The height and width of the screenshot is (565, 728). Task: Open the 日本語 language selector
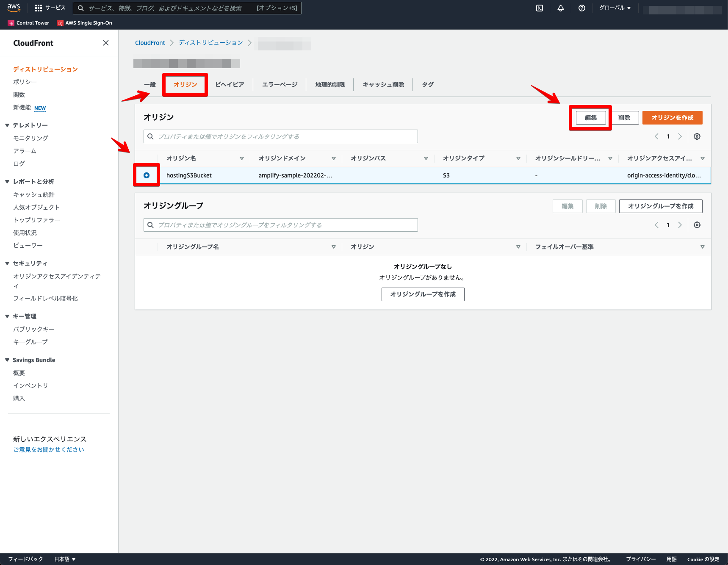(x=65, y=559)
